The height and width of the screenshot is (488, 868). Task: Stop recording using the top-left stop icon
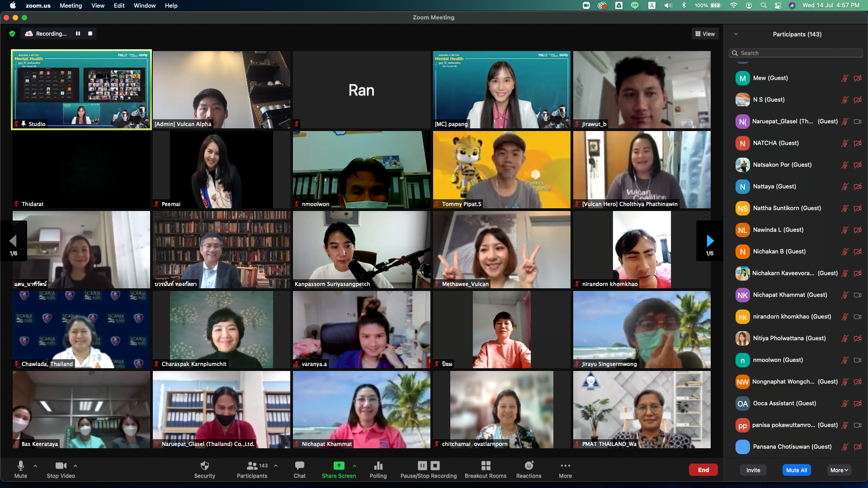click(90, 33)
